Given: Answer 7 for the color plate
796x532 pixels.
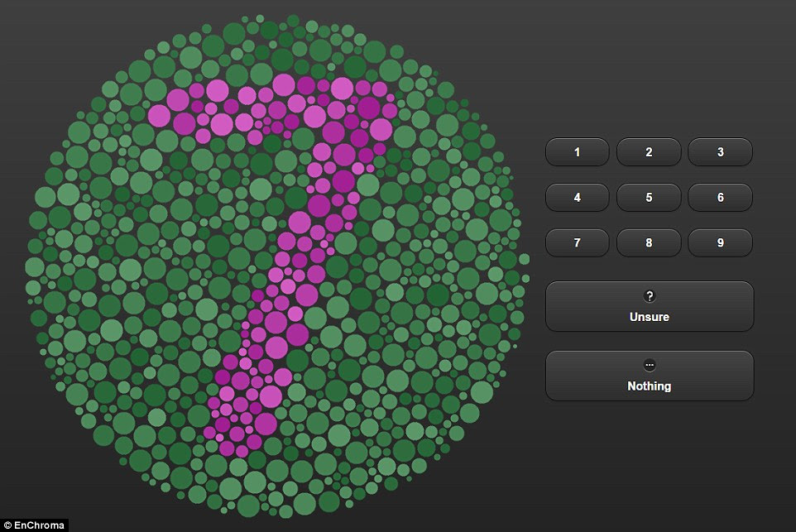Looking at the screenshot, I should (x=578, y=242).
